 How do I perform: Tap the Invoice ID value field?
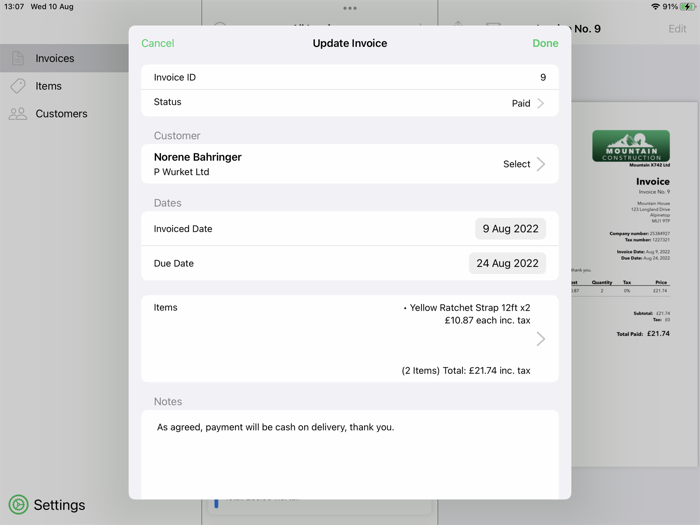(x=543, y=77)
